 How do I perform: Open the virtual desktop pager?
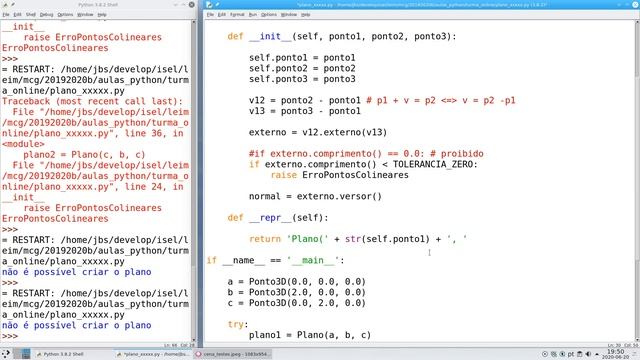pos(22,354)
